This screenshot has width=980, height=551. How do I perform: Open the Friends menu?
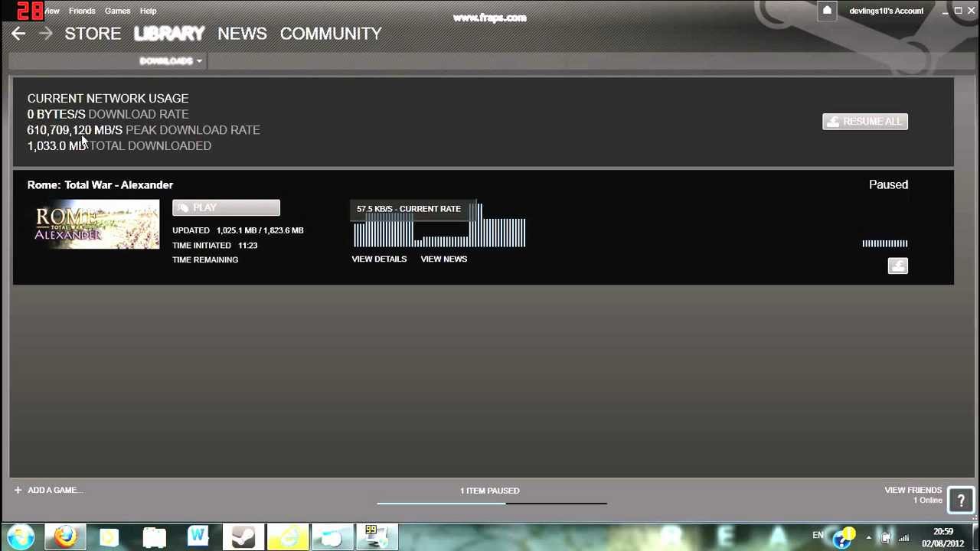[82, 11]
